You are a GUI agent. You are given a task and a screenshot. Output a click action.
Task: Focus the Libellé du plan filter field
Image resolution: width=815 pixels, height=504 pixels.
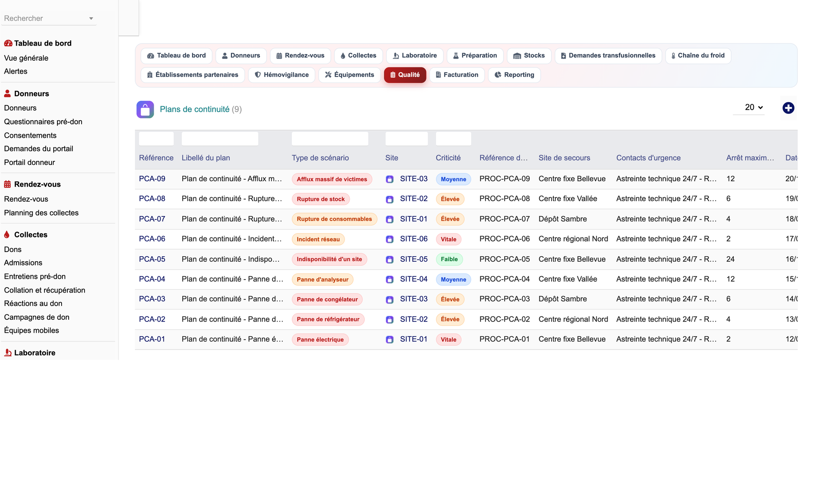[x=220, y=139]
